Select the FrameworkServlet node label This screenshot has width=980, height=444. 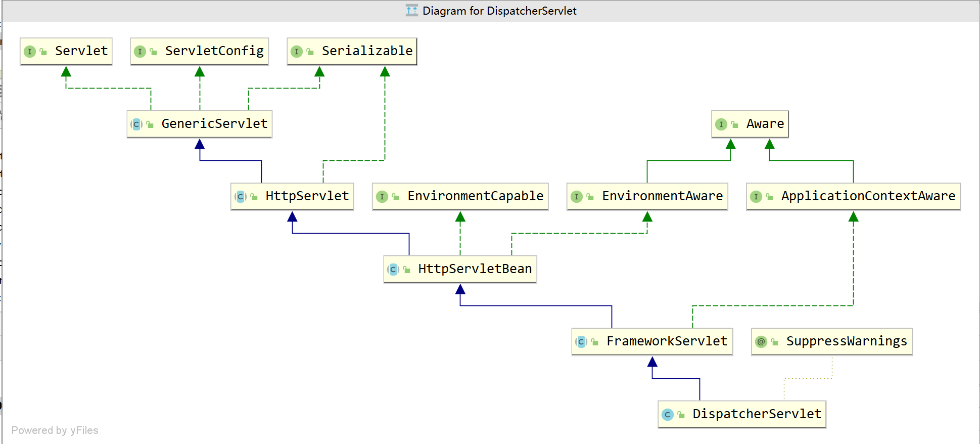tap(667, 341)
